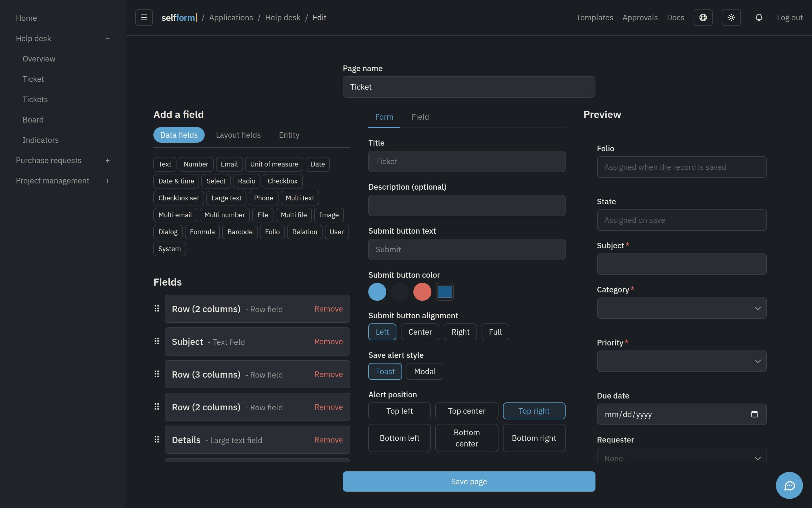Image resolution: width=812 pixels, height=508 pixels.
Task: Switch to the Form tab
Action: pyautogui.click(x=384, y=117)
